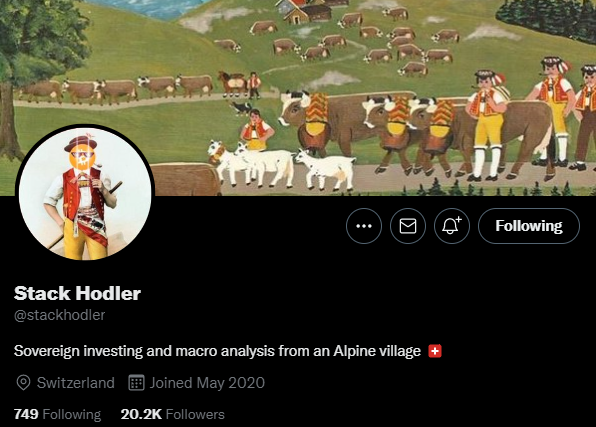Click the calendar icon beside the join date
Viewport: 596px width, 427px height.
pos(136,383)
